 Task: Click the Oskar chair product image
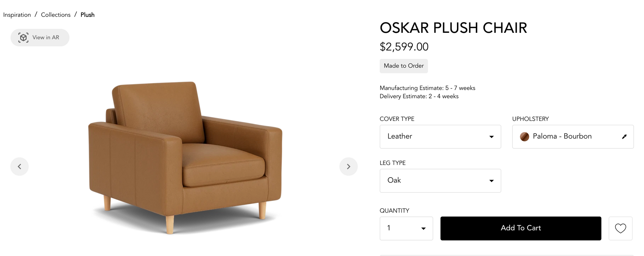click(185, 158)
